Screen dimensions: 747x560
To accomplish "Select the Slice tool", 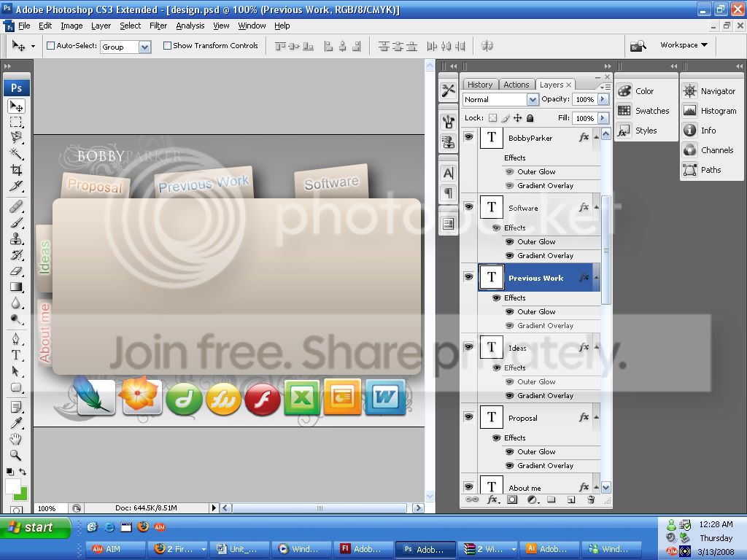I will tap(16, 186).
